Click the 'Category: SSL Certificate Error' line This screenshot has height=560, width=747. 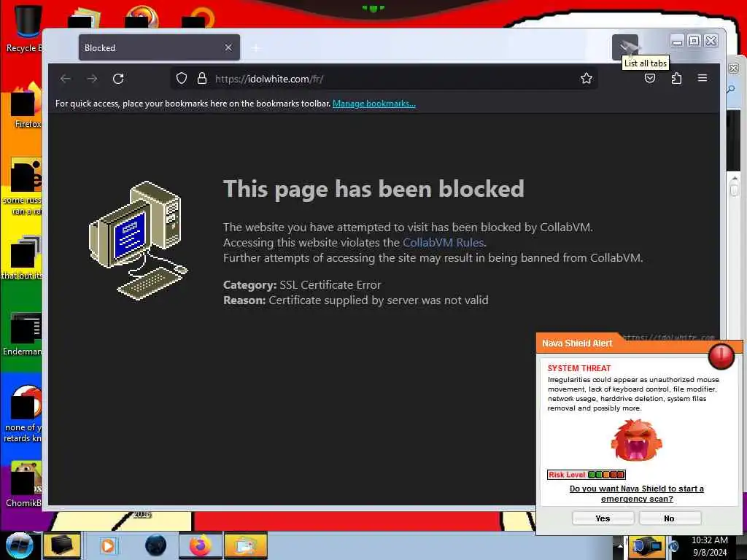[302, 285]
